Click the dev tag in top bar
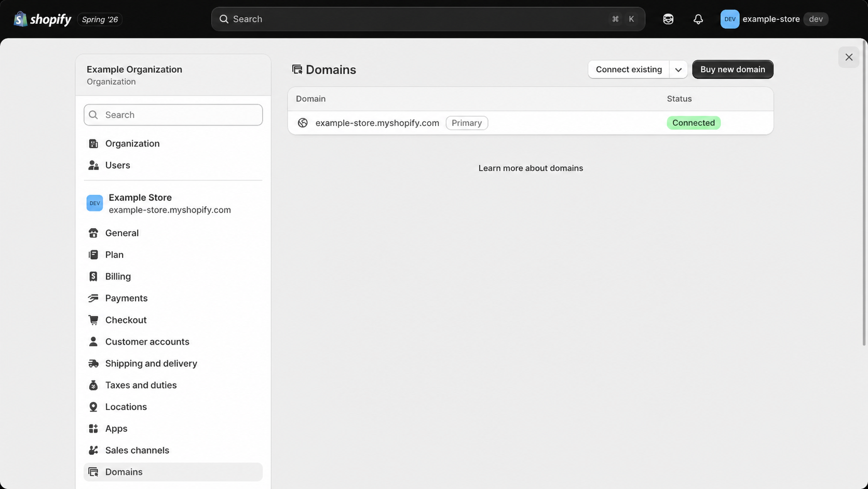The image size is (868, 489). [816, 19]
